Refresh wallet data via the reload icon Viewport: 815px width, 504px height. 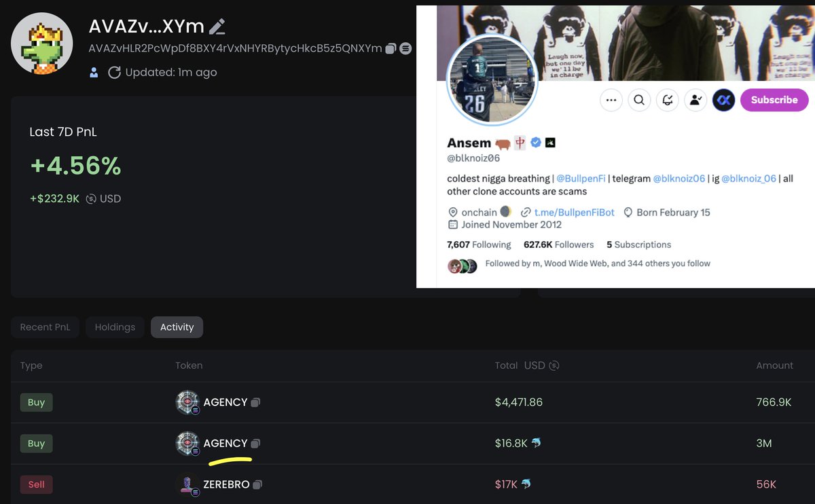pos(114,72)
